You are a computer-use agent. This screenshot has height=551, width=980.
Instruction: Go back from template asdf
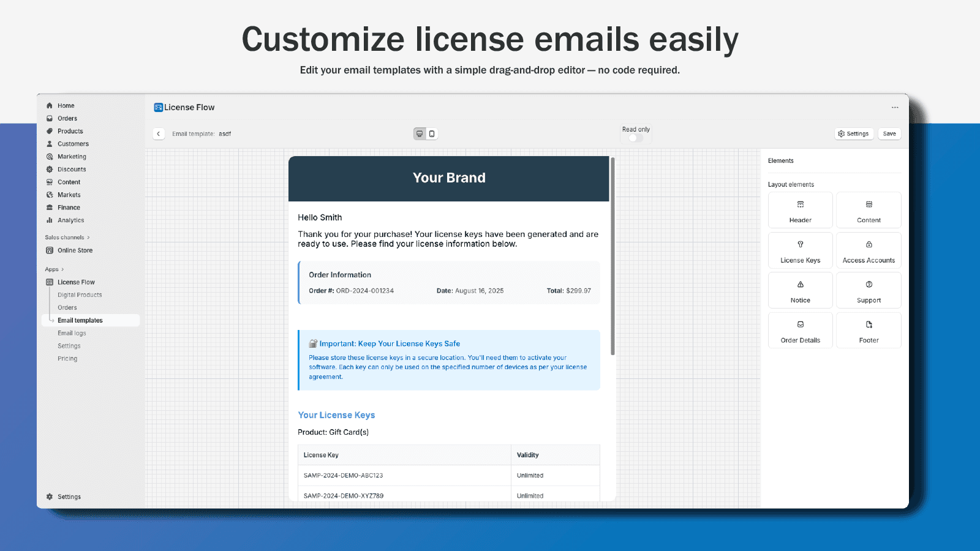click(159, 133)
